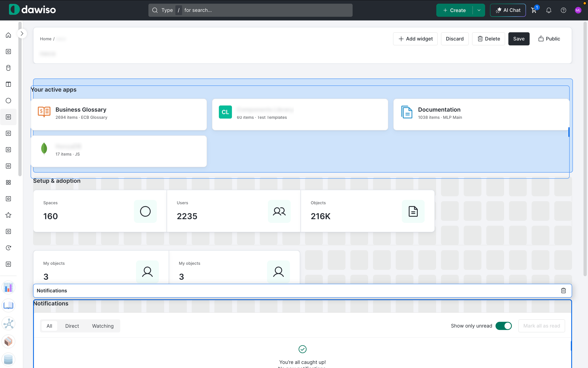
Task: Open the Business Glossary app card
Action: click(119, 114)
